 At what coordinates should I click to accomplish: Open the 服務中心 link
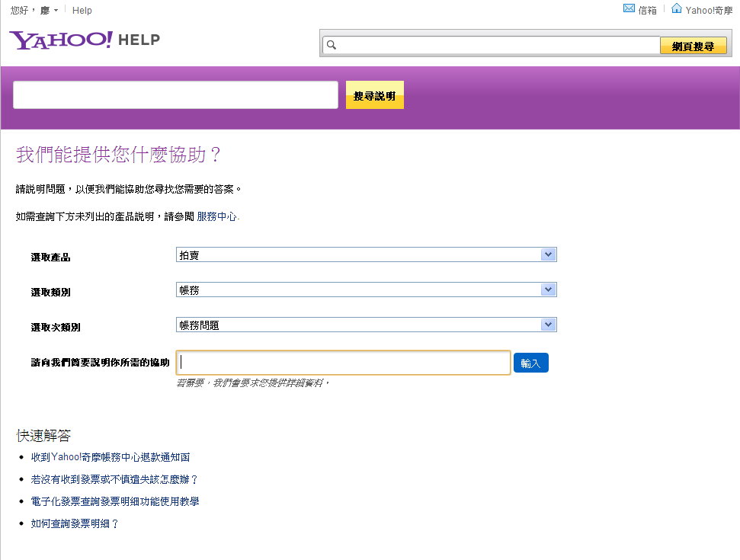point(216,216)
